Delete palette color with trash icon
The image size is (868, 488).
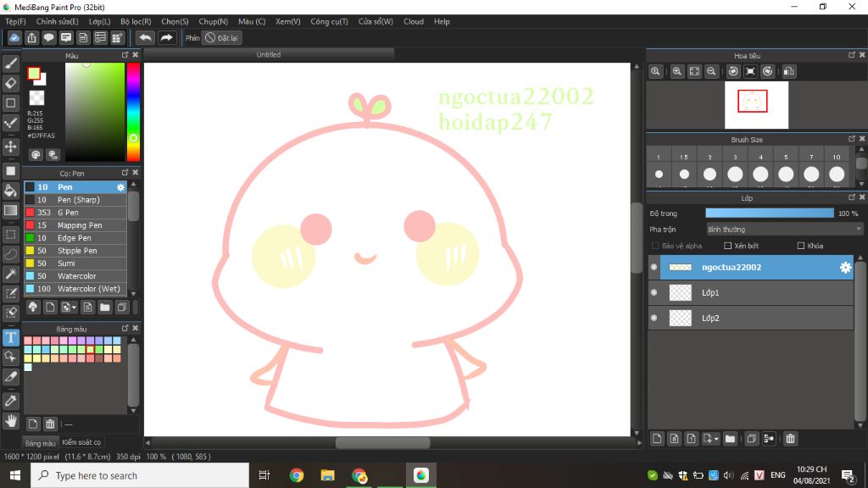pyautogui.click(x=50, y=424)
